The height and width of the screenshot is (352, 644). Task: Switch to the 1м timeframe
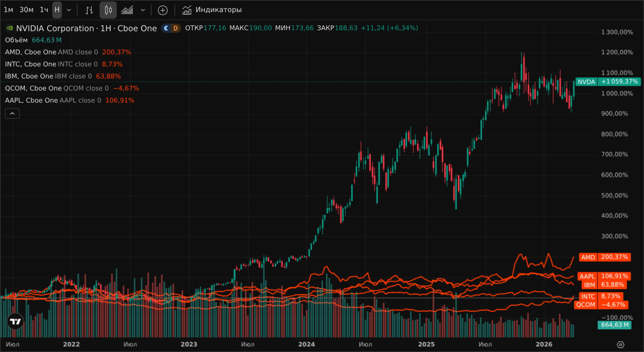(8, 10)
